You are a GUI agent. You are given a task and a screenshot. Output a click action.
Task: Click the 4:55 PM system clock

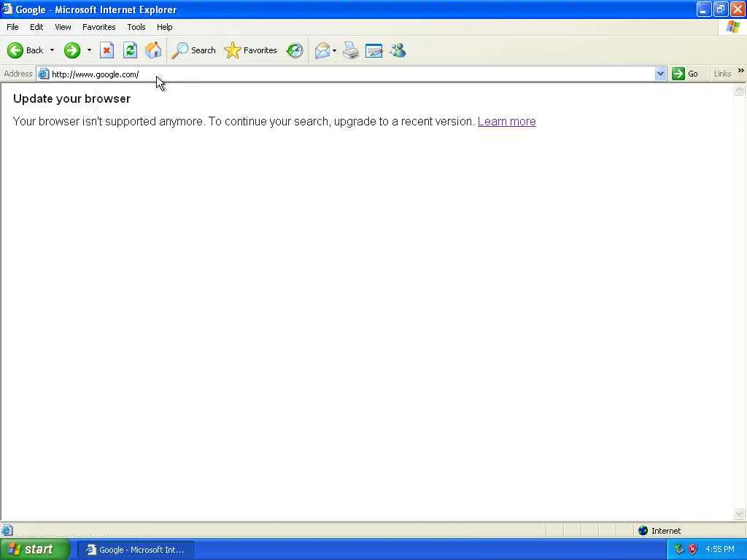click(x=720, y=550)
